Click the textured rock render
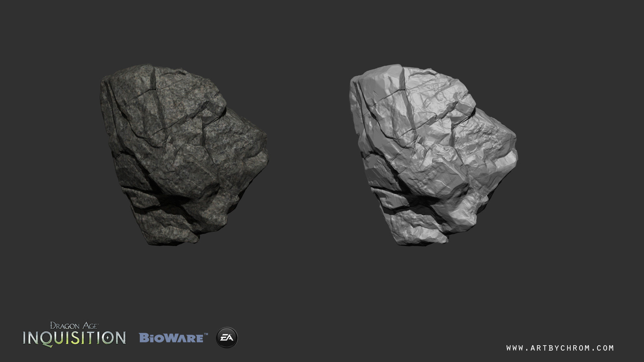This screenshot has height=362, width=644. pyautogui.click(x=184, y=155)
